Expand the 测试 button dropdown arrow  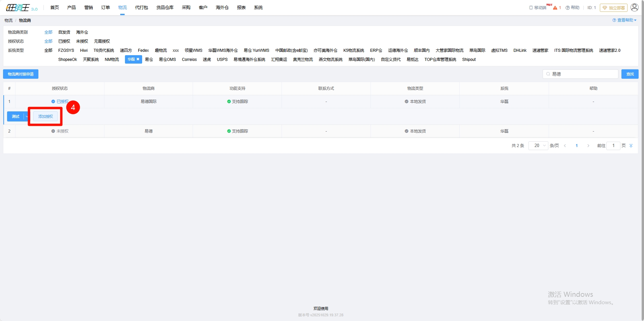[x=27, y=116]
